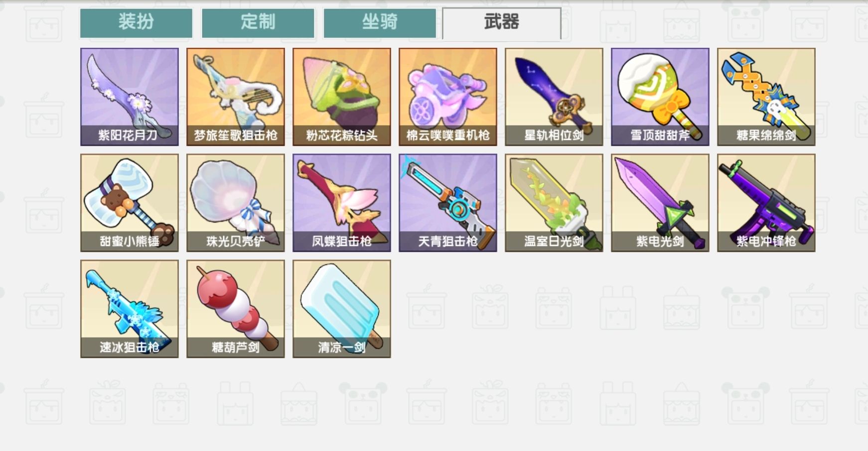Viewport: 868px width, 451px height.
Task: Select the 糖葫芦剑 item
Action: [236, 309]
